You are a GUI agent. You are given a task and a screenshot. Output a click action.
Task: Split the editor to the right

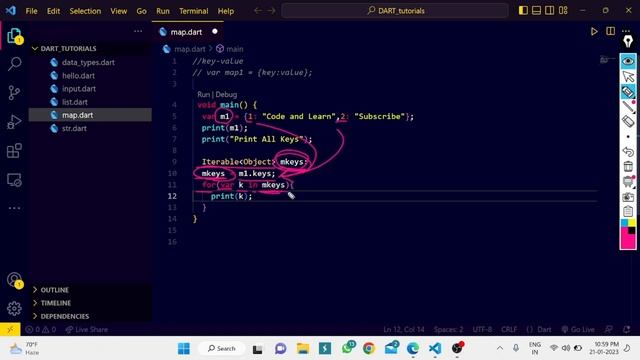pyautogui.click(x=610, y=31)
